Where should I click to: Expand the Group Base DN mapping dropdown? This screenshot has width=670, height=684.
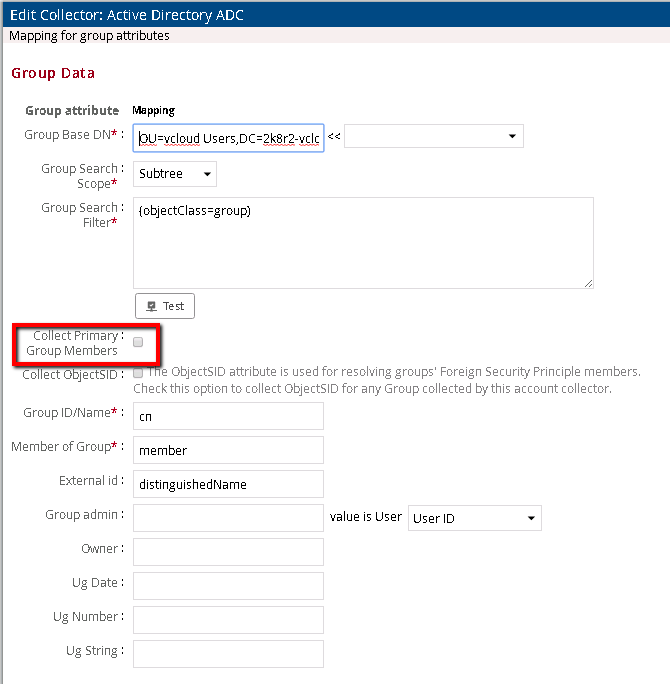(433, 136)
